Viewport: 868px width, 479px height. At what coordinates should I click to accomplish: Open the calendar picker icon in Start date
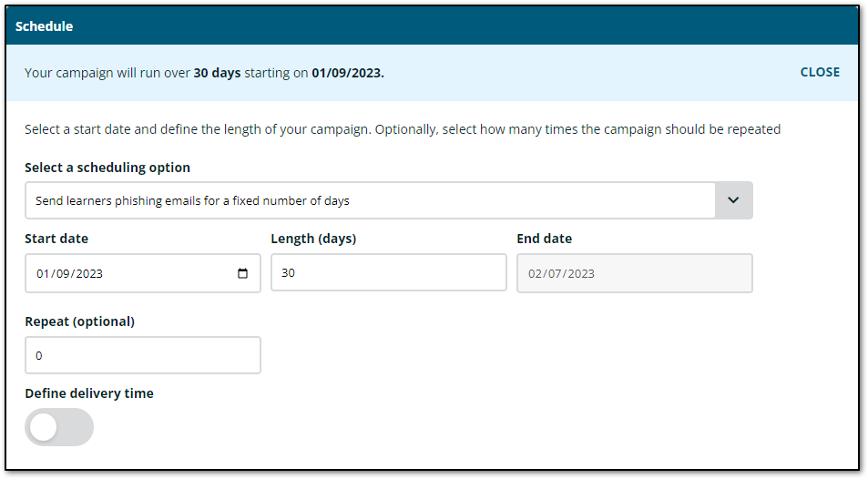point(242,273)
